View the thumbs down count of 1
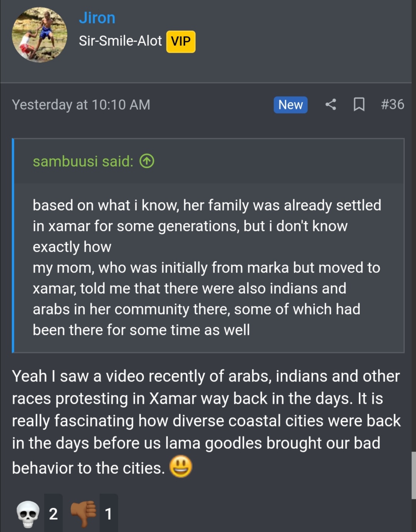The image size is (416, 532). (109, 514)
